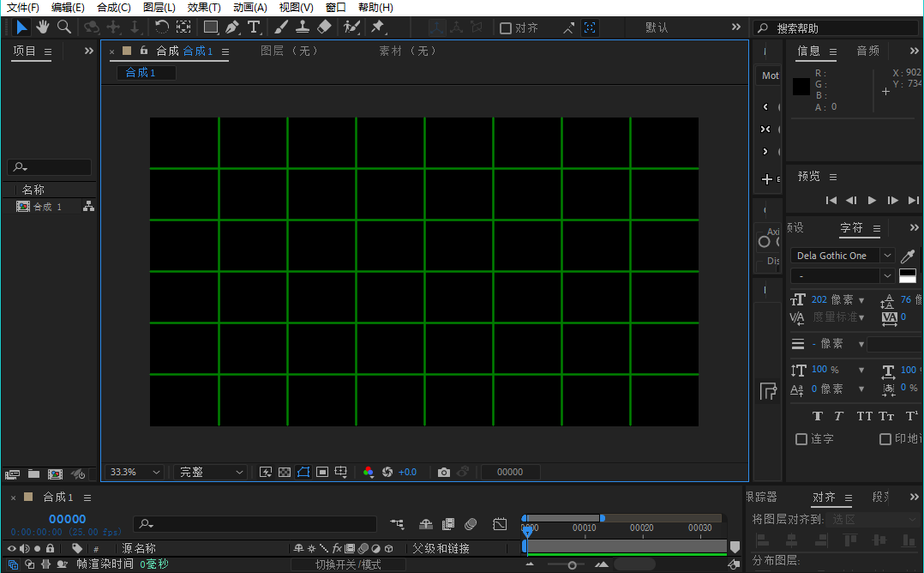Screen dimensions: 924x573
Task: Select the 合成 1 item in Project panel
Action: click(x=48, y=207)
